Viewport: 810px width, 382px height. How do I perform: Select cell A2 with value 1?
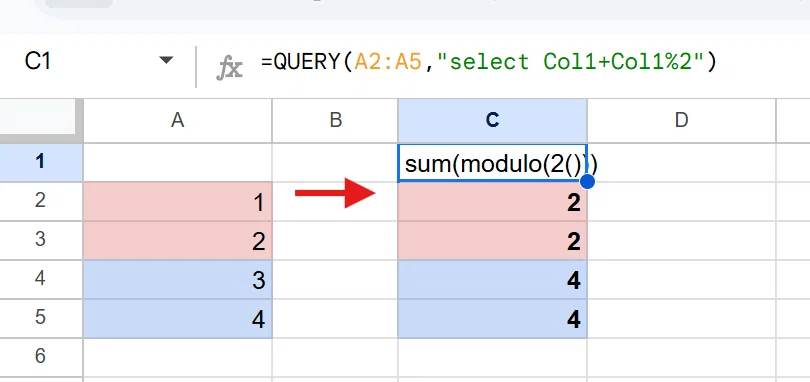(177, 202)
